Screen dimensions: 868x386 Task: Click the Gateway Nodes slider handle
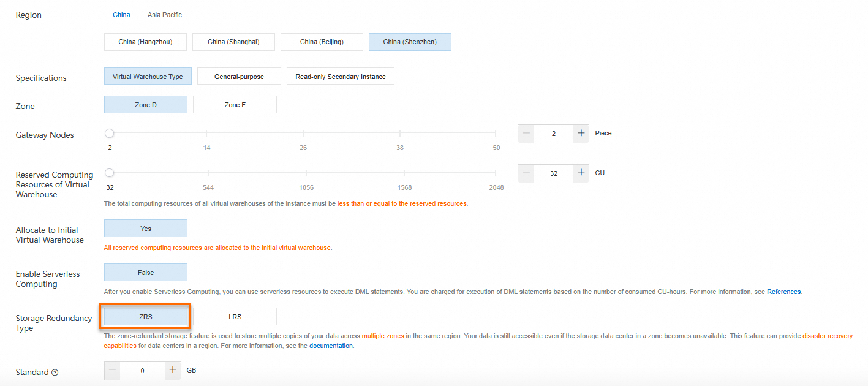click(x=109, y=133)
